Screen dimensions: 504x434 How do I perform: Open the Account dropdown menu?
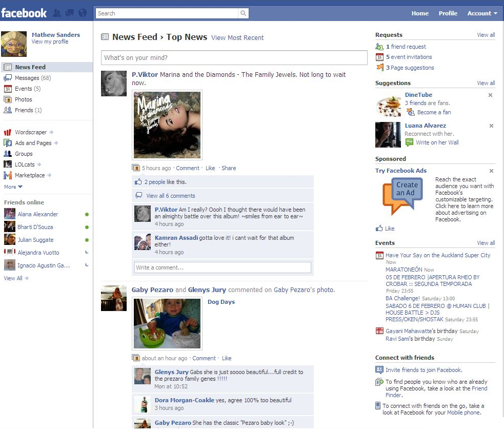click(x=482, y=13)
